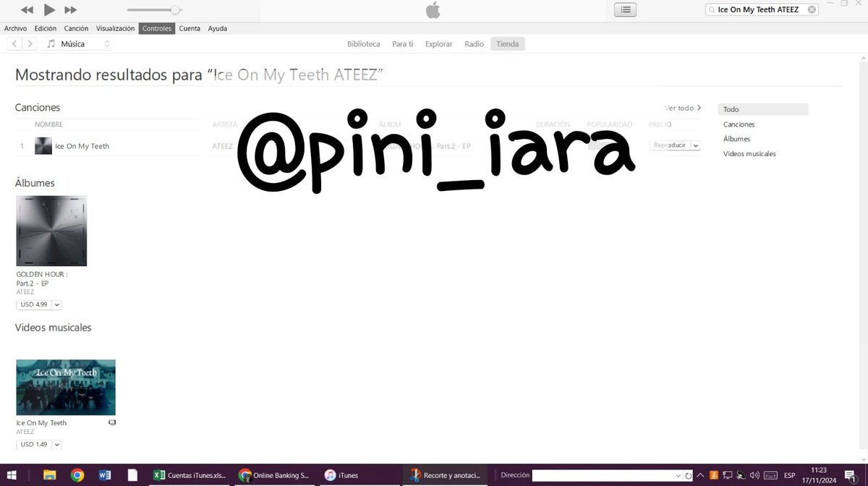Click the video monitor icon by video title
868x486 pixels.
click(x=112, y=422)
